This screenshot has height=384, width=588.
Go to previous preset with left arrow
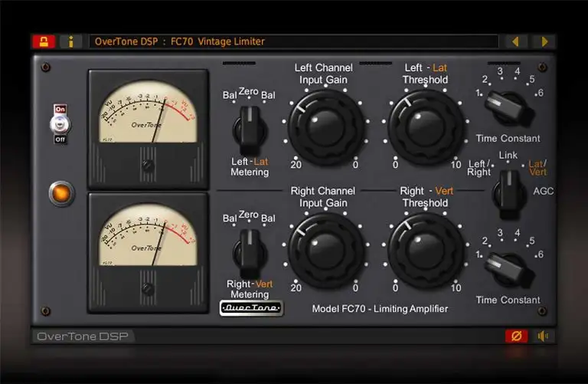[515, 41]
